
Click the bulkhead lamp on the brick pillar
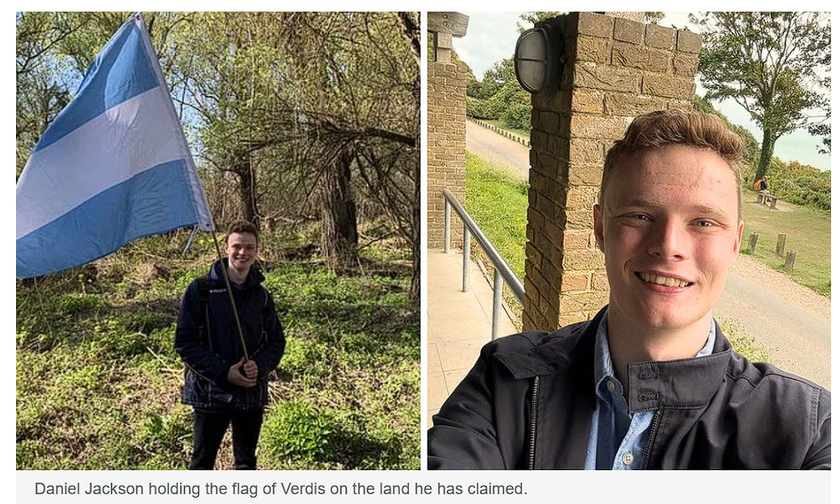point(536,59)
